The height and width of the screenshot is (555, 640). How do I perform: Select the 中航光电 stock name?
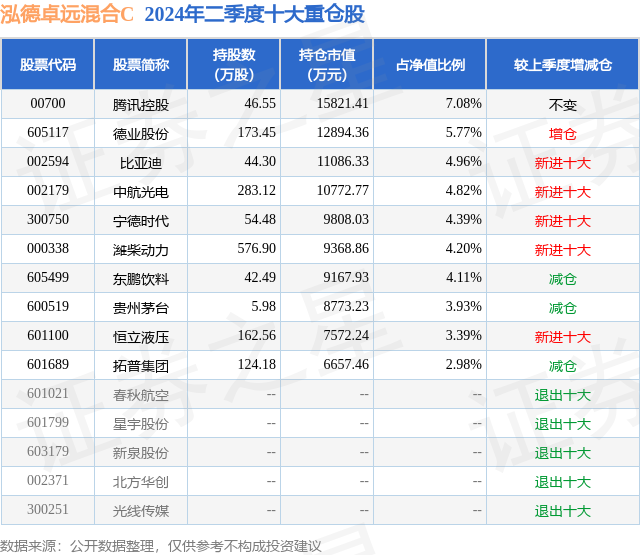pyautogui.click(x=141, y=192)
